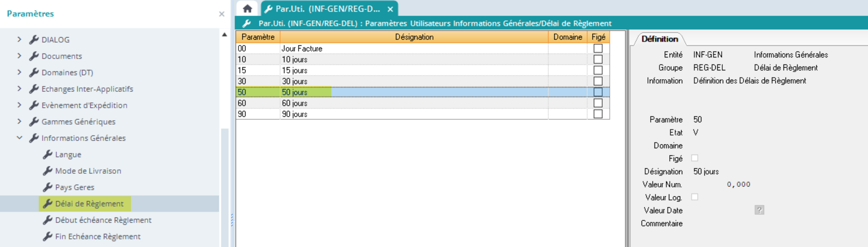The width and height of the screenshot is (868, 247).
Task: Click the wrench icon beside Pays Geres
Action: point(47,187)
